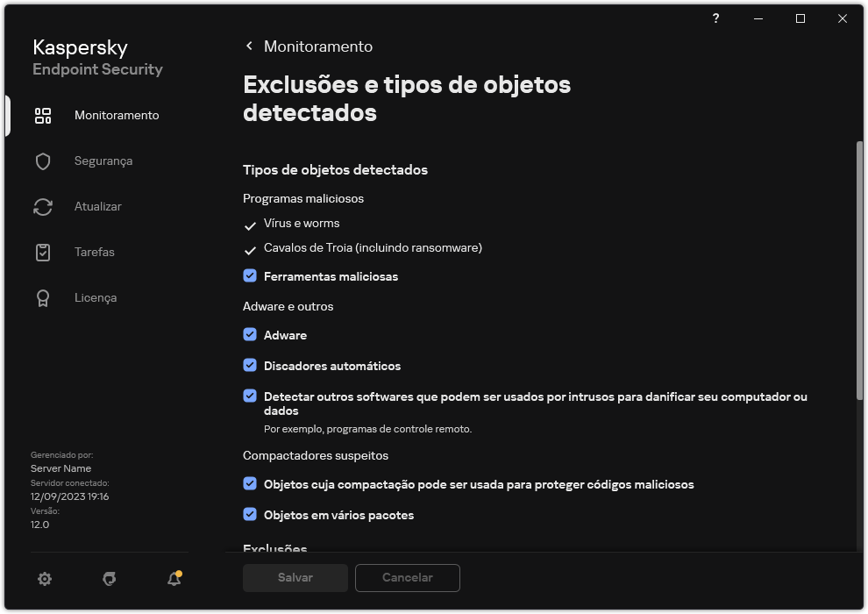Click the Salvar button
Screen dimensions: 868x614
pos(295,578)
